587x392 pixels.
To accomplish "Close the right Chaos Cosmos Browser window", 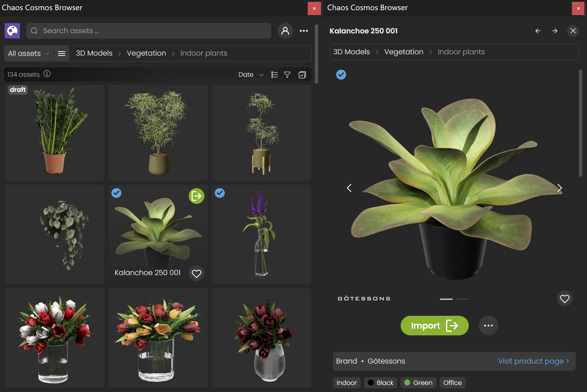I will tap(578, 8).
